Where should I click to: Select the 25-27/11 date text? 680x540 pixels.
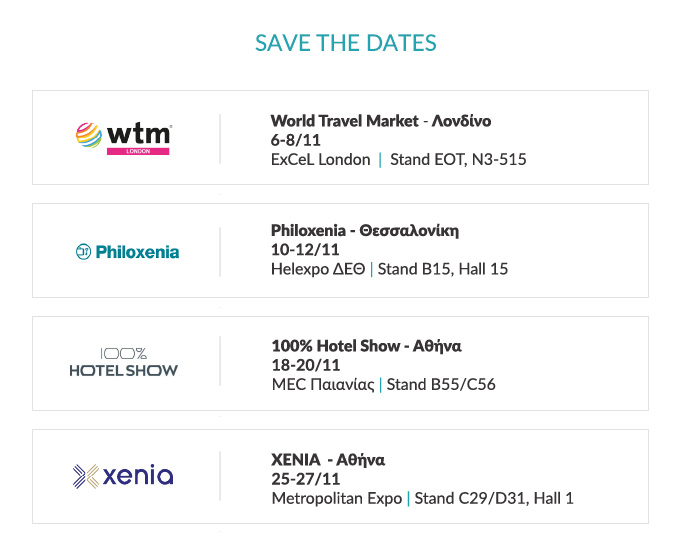pyautogui.click(x=306, y=479)
